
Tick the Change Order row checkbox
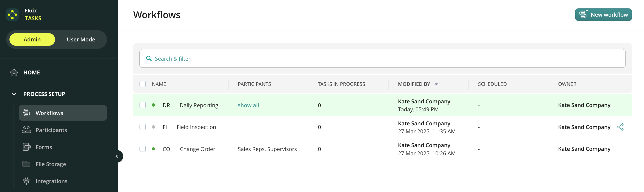[142, 149]
